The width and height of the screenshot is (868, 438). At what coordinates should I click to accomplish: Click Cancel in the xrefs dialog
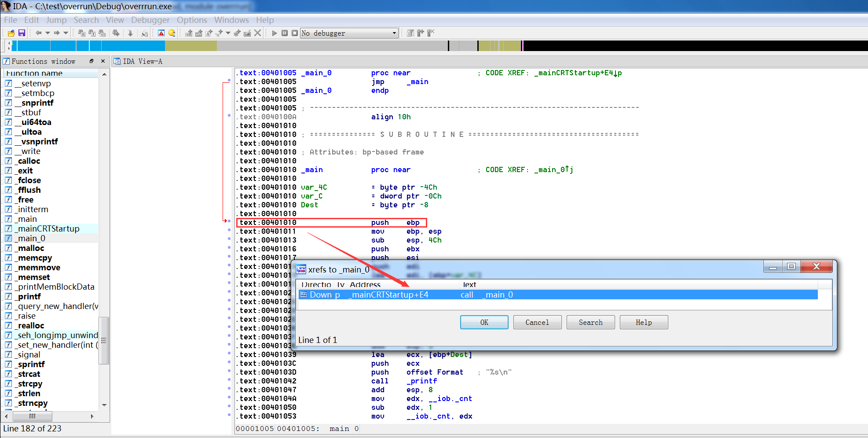pos(537,322)
